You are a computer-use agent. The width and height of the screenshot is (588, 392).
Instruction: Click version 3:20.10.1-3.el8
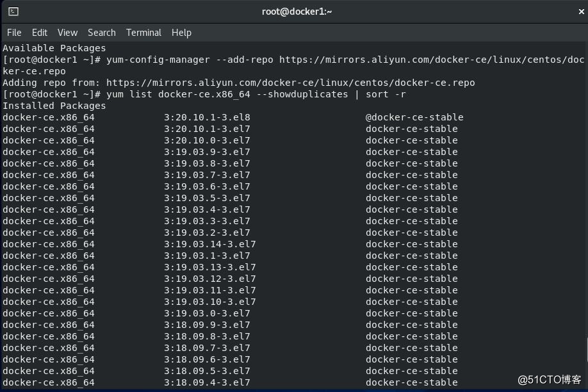(207, 117)
